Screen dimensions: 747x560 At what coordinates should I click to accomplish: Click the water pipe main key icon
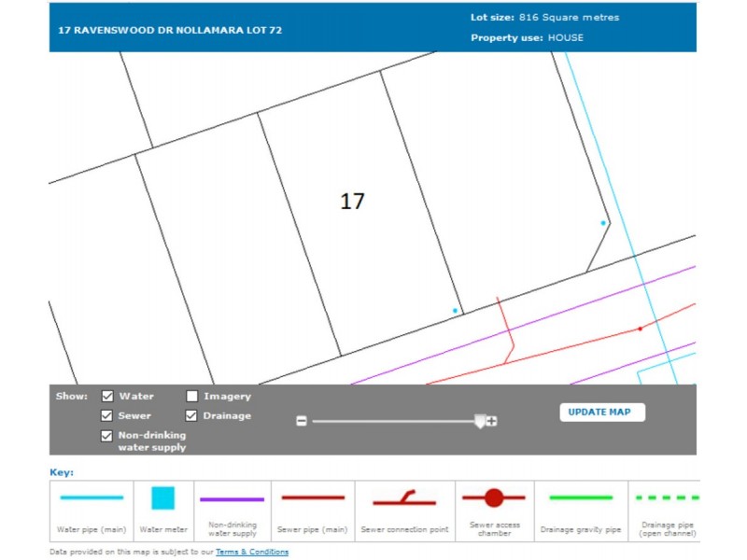point(92,498)
